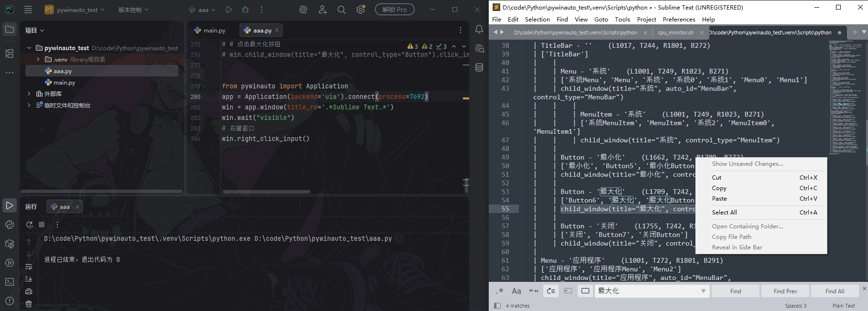Click 解锁 Pro button
This screenshot has height=311, width=868.
395,10
